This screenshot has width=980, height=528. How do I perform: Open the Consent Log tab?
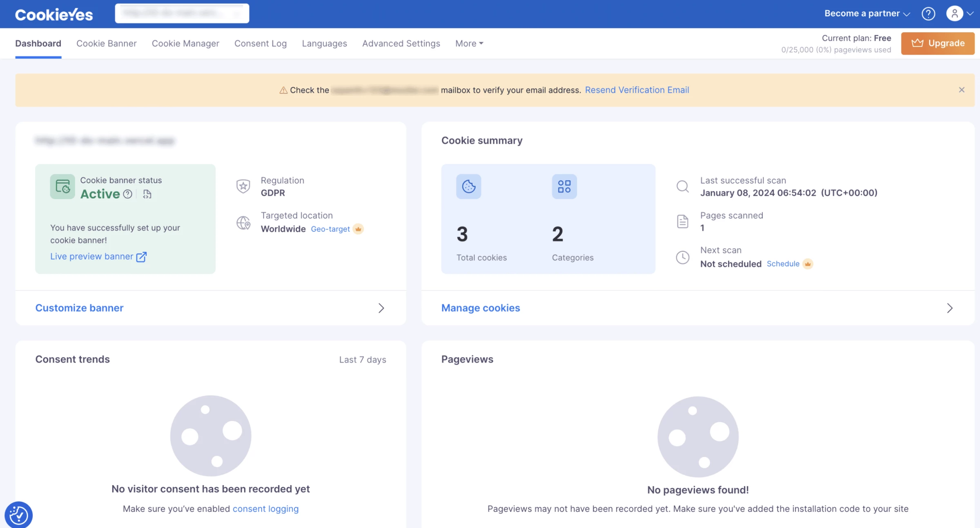pyautogui.click(x=261, y=43)
